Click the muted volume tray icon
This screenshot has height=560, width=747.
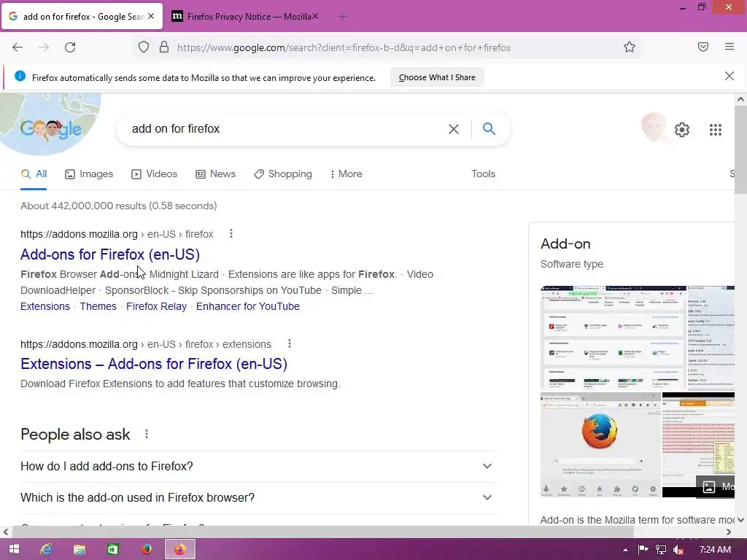(x=678, y=550)
